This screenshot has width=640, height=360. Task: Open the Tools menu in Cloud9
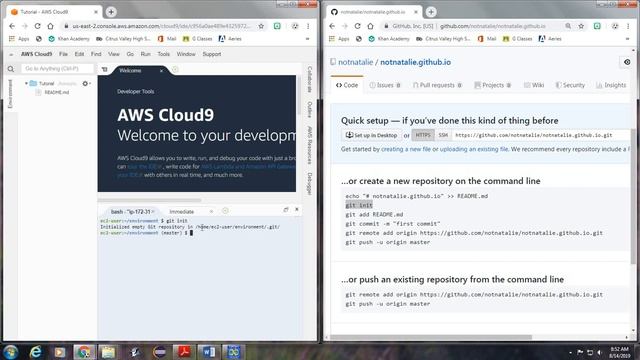[163, 54]
